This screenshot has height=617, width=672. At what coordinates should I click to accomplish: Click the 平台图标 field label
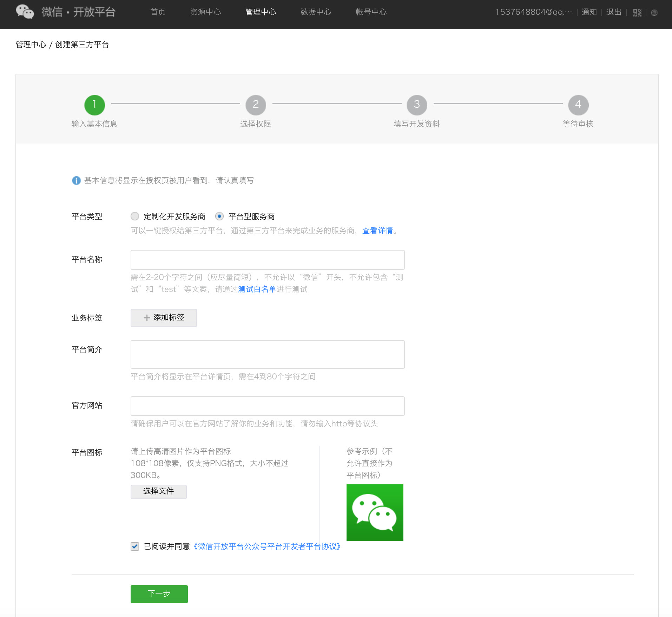[x=87, y=452]
